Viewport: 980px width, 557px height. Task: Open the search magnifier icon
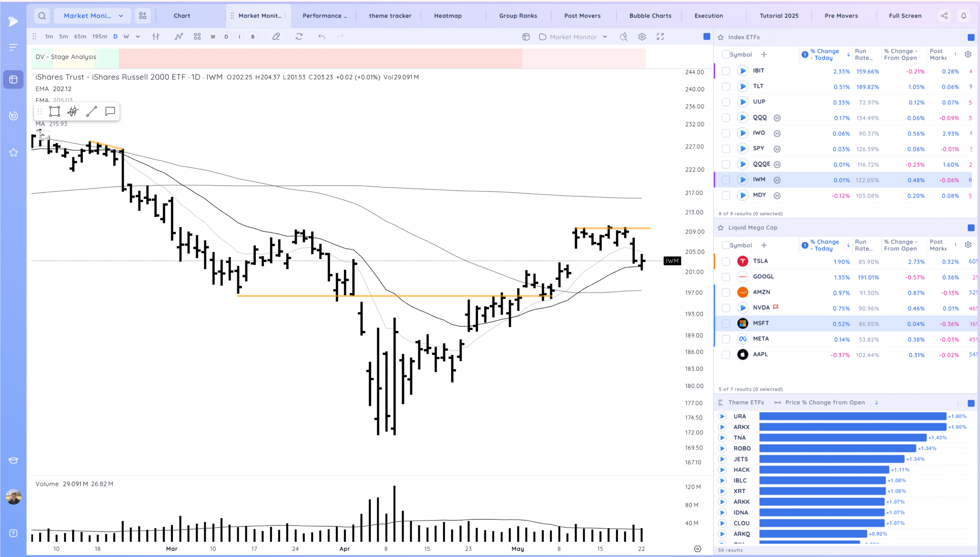point(42,16)
